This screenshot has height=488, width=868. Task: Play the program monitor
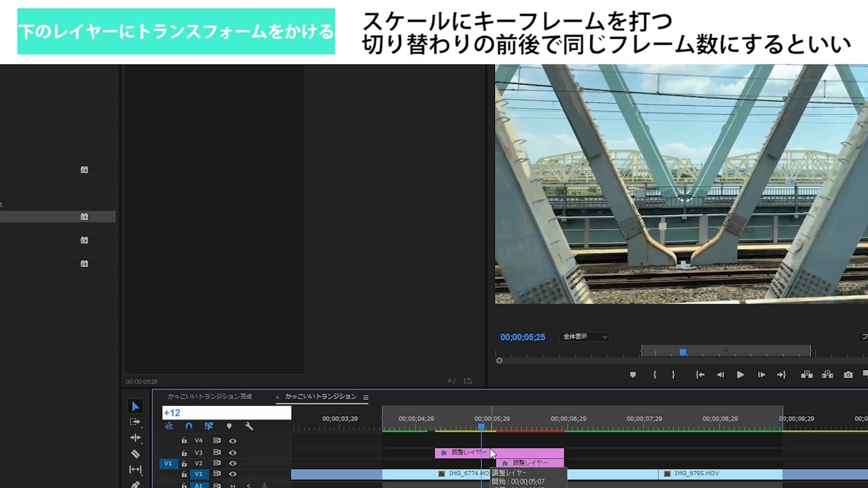click(x=741, y=375)
